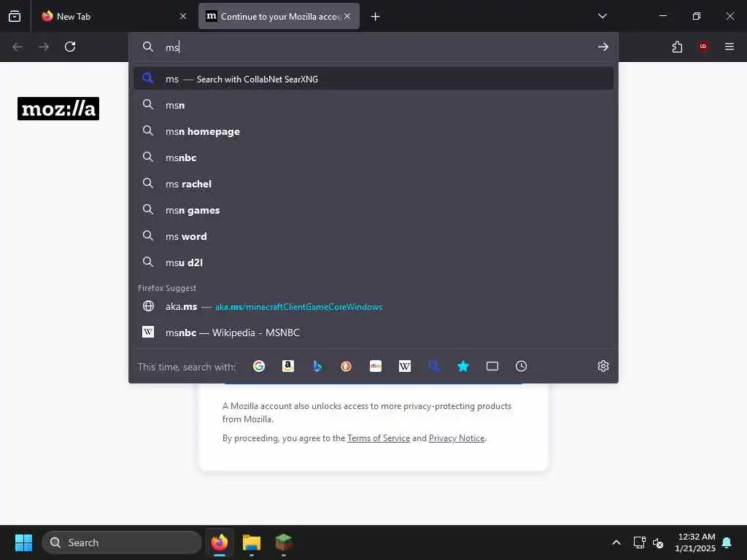Viewport: 747px width, 560px height.
Task: Open the notifications bell icon
Action: (727, 542)
